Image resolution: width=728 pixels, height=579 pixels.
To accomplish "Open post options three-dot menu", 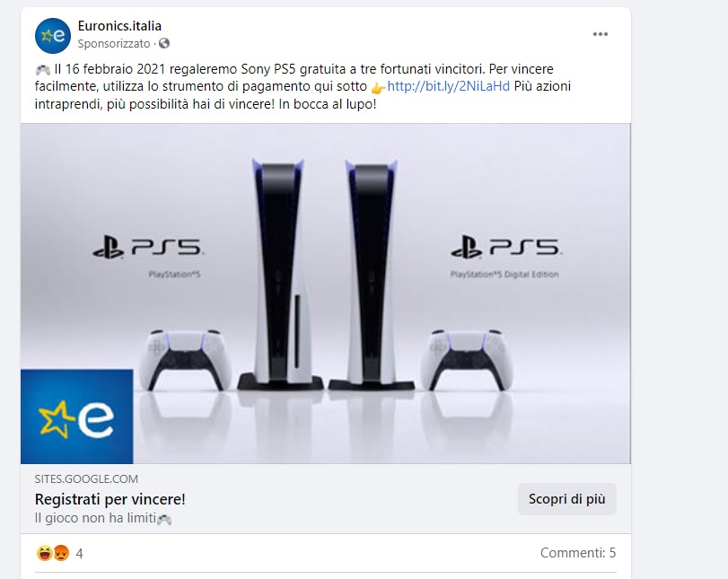I will click(600, 34).
